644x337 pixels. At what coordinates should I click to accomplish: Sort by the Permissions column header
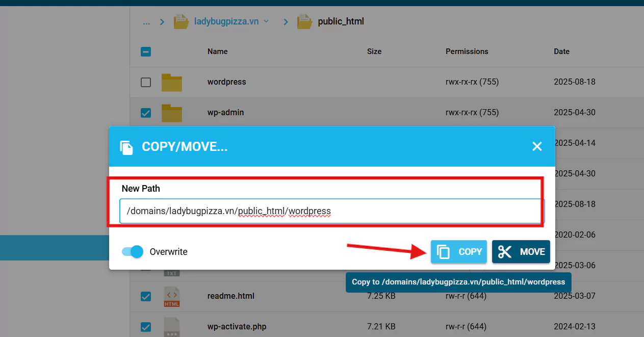[x=467, y=51]
